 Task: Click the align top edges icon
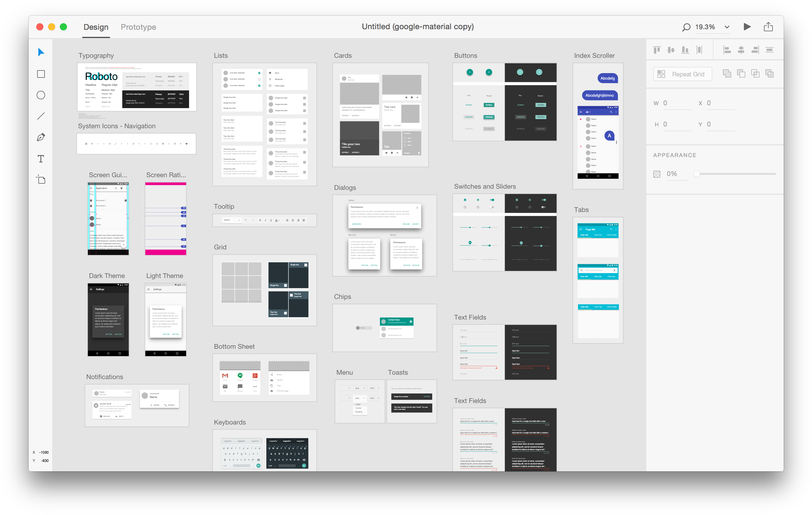(x=657, y=50)
